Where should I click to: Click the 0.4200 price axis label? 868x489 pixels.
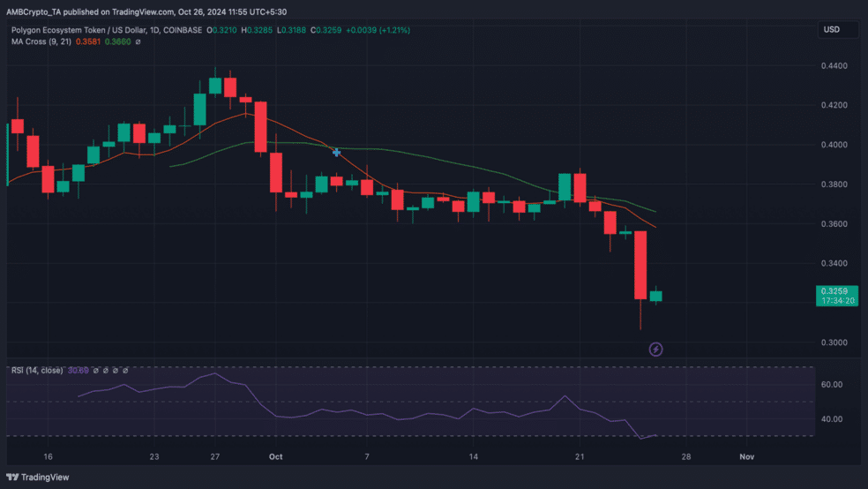tap(834, 105)
